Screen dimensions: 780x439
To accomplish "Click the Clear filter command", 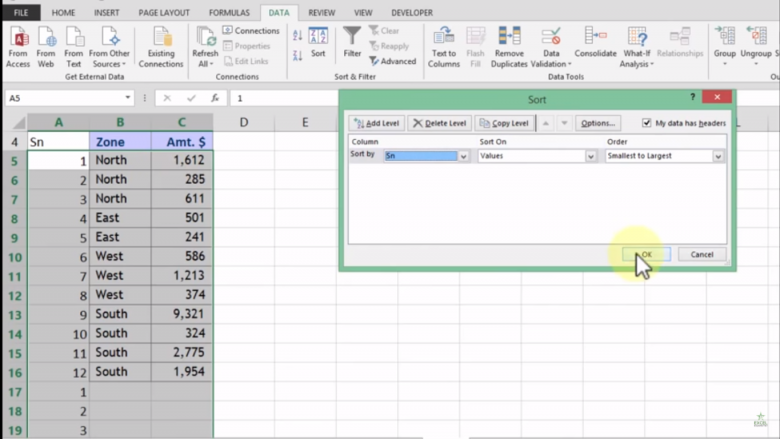I will 384,31.
